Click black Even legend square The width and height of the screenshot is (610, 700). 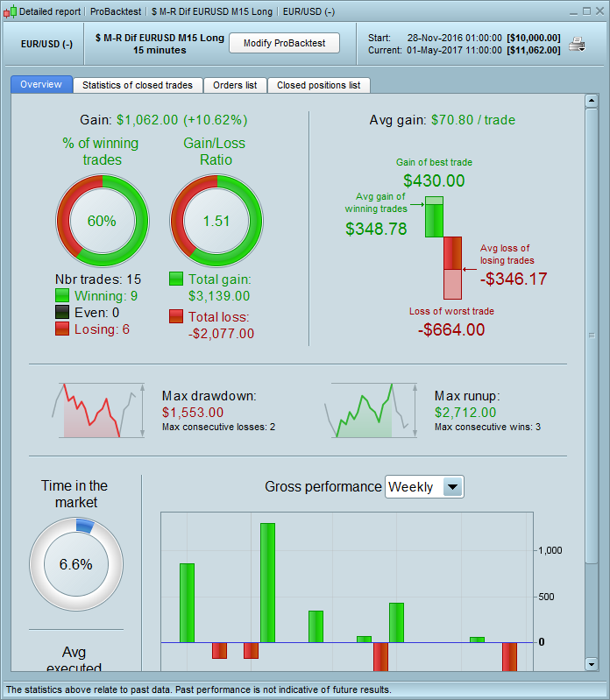pyautogui.click(x=62, y=312)
